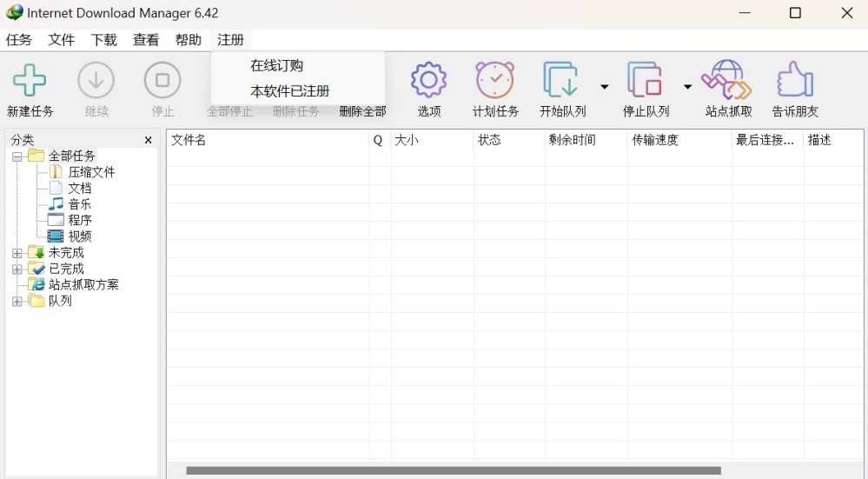Viewport: 868px width, 479px height.
Task: Click the 文档 page icon
Action: 56,189
